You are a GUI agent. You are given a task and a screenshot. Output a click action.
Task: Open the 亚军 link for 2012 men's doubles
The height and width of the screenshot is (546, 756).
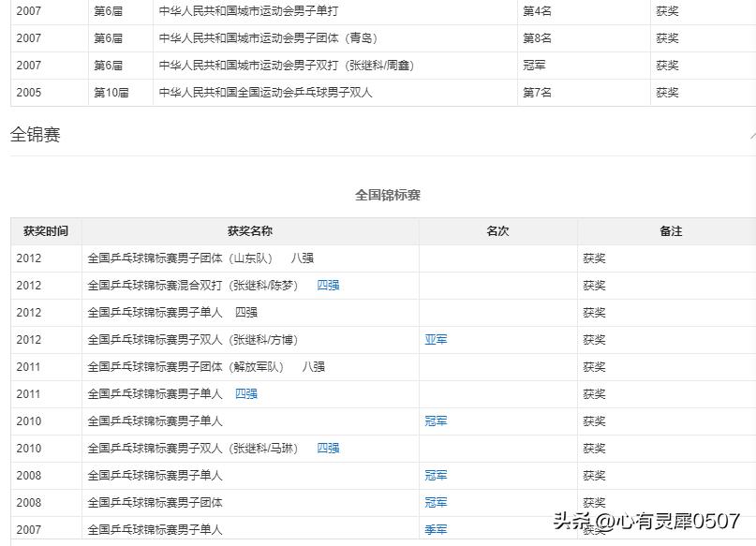click(436, 340)
